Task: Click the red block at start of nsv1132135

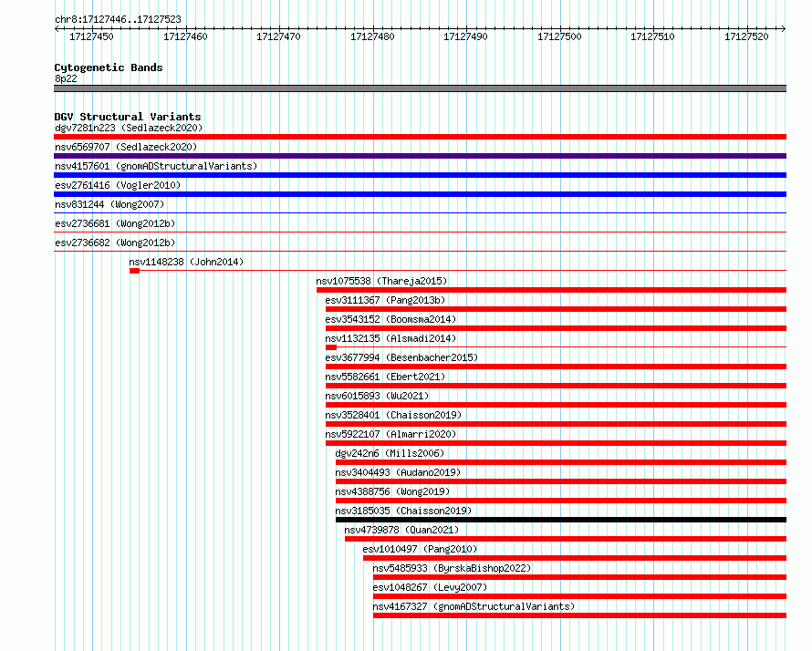Action: (331, 347)
